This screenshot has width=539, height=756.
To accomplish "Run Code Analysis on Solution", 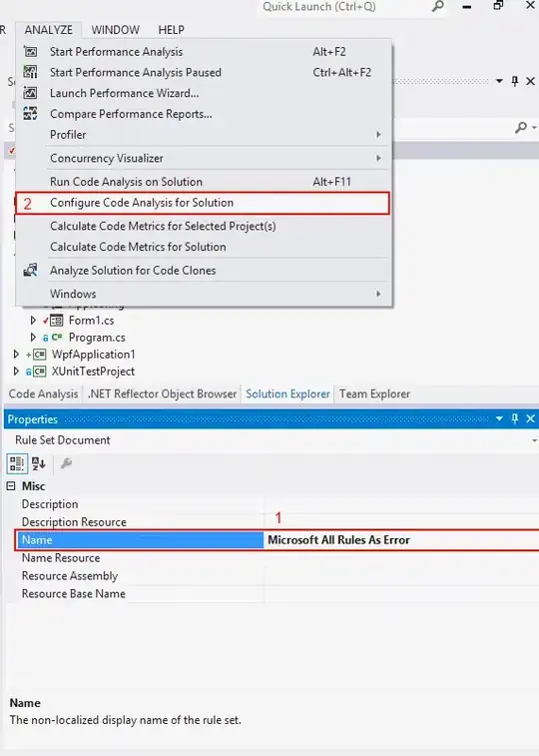I will (x=204, y=182).
